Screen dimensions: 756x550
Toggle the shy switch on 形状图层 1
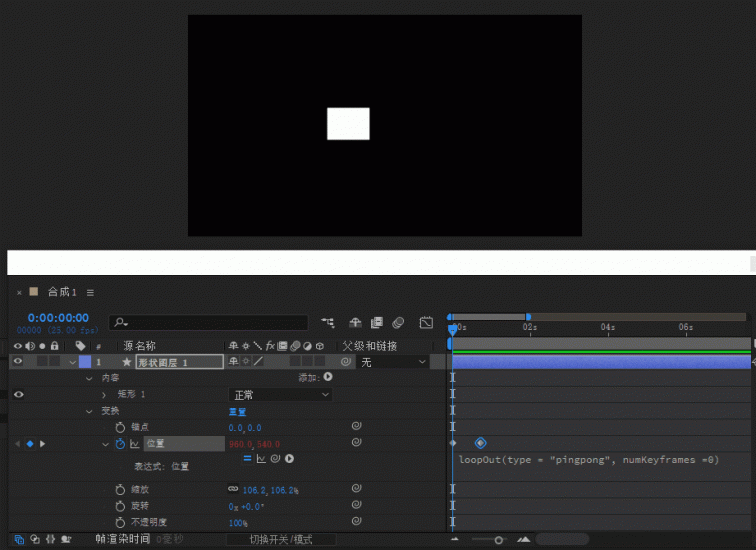[x=233, y=361]
